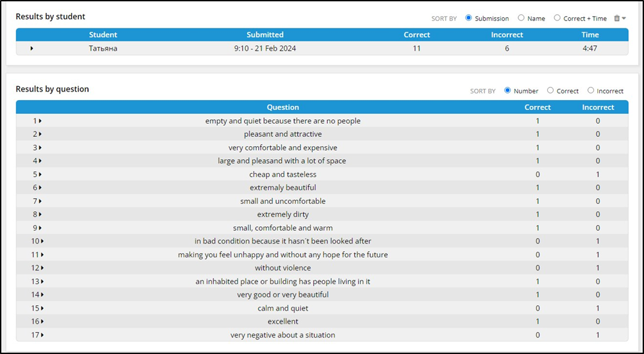Expand student Татьяна's result row
Image resolution: width=644 pixels, height=354 pixels.
(32, 49)
